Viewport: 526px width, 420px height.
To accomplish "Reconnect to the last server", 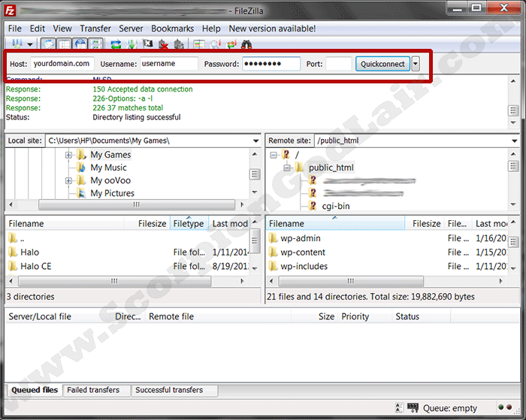I will [179, 44].
